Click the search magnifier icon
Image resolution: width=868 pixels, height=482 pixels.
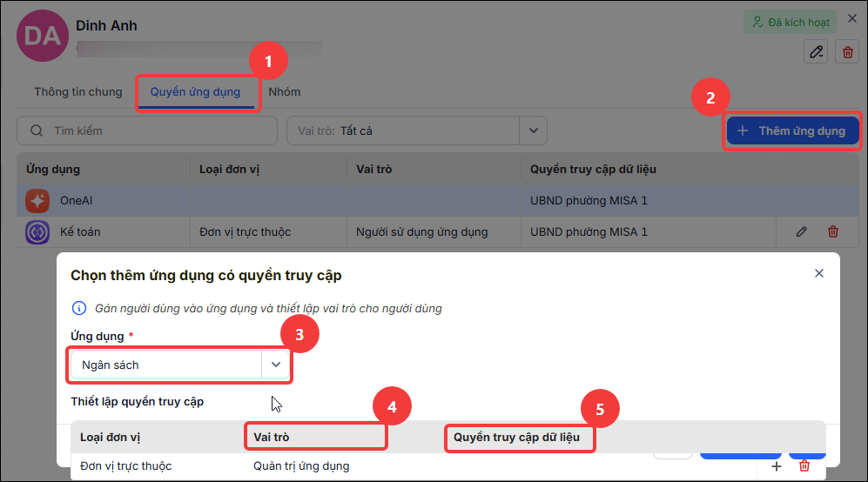(x=37, y=131)
